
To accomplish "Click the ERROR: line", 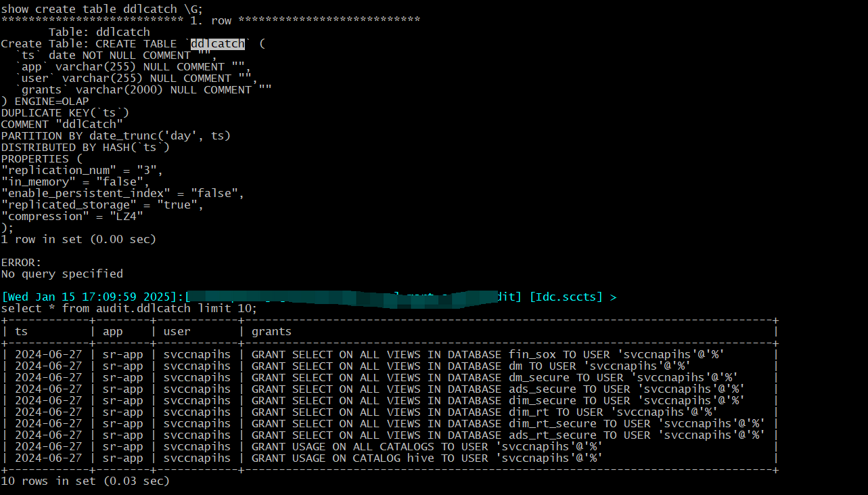I will (x=22, y=262).
